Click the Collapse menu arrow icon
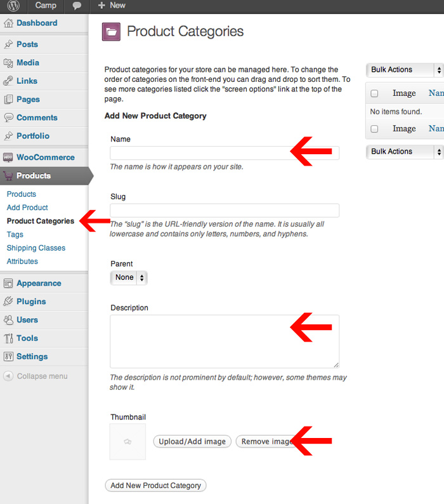The width and height of the screenshot is (444, 504). coord(8,376)
